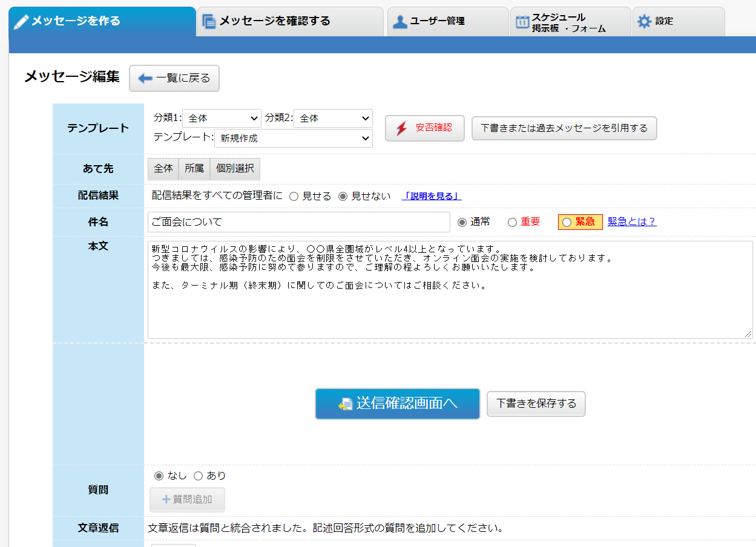Click the 件名 input field

tap(299, 222)
